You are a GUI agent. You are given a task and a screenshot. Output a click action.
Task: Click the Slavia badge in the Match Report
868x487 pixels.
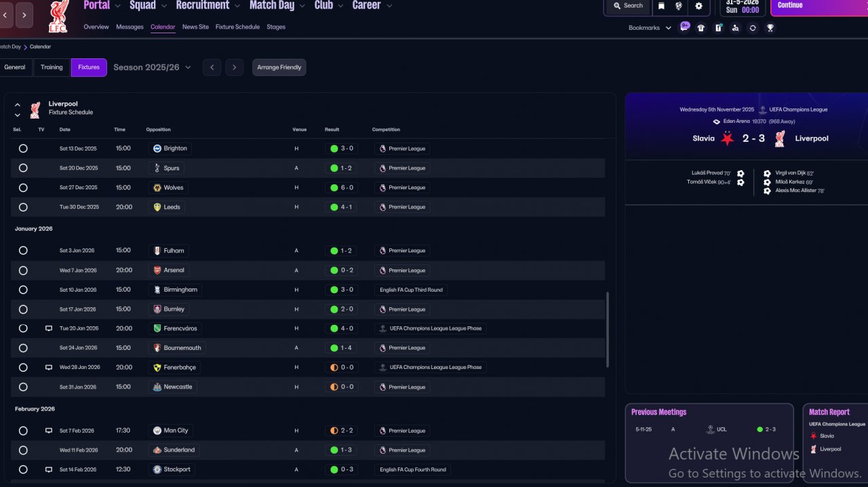pos(813,436)
